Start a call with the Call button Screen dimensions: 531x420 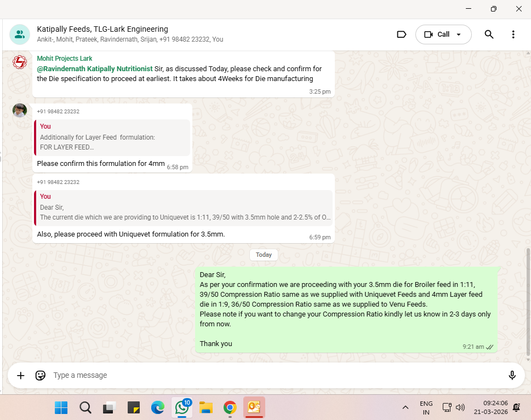click(437, 34)
